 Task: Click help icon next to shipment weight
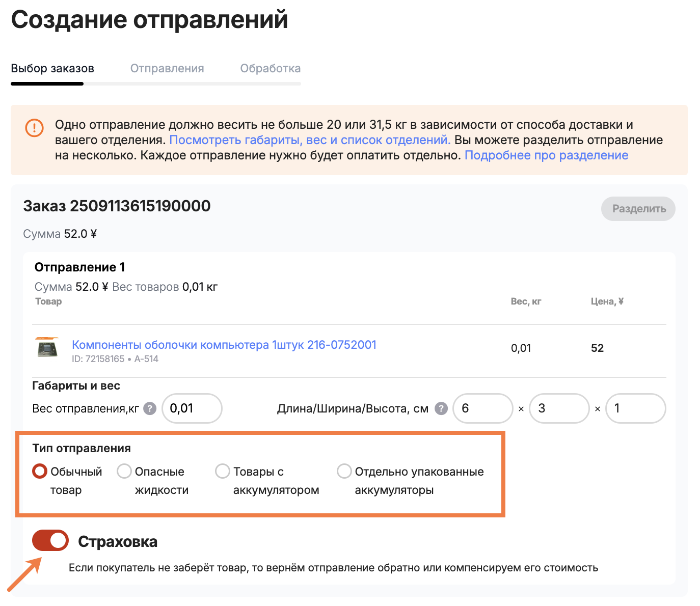tap(150, 408)
